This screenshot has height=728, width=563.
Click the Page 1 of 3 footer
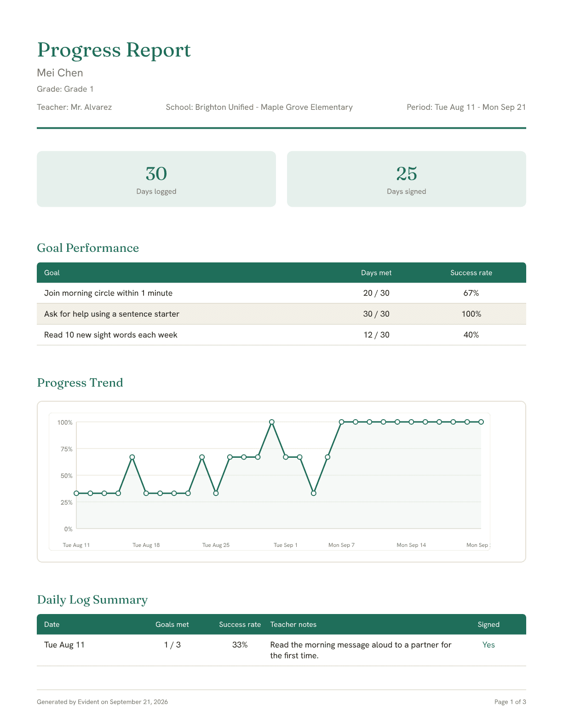click(x=510, y=702)
